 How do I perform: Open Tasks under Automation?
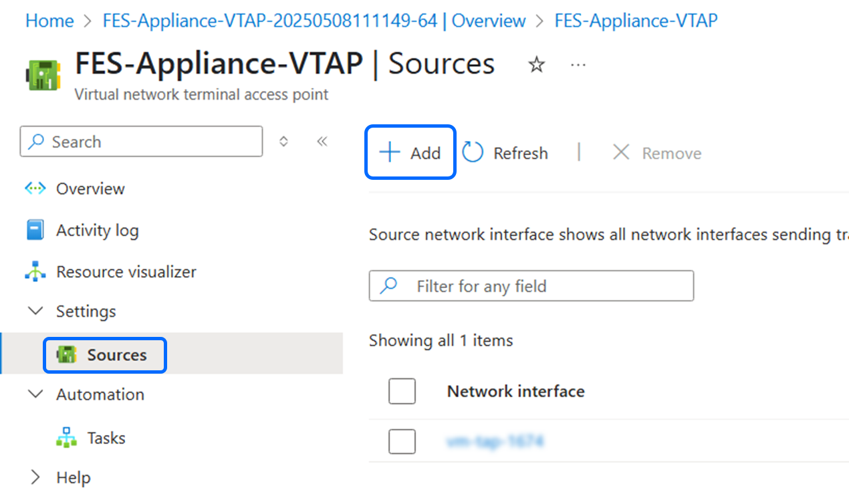tap(106, 438)
